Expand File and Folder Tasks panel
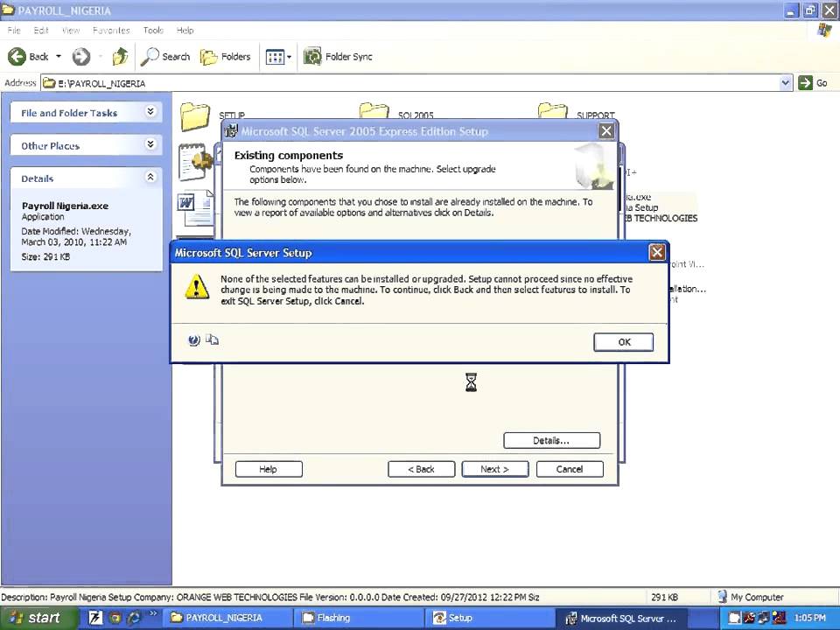This screenshot has height=630, width=840. tap(150, 111)
